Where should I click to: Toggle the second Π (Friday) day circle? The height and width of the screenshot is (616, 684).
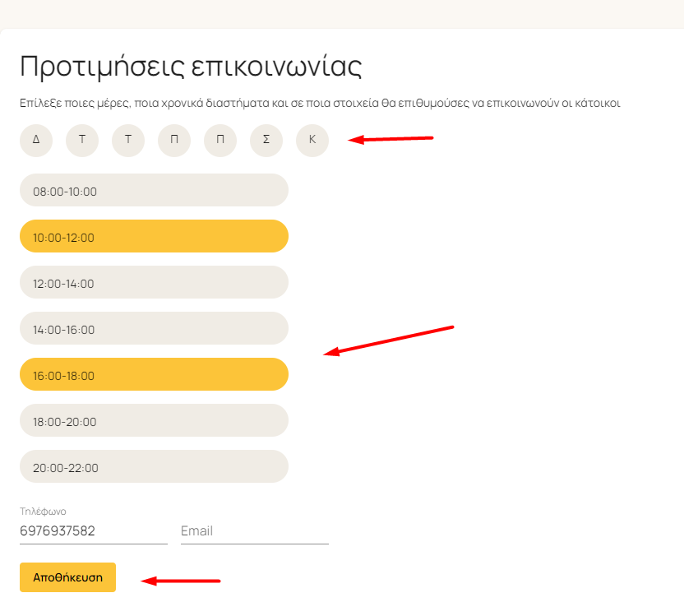coord(220,140)
